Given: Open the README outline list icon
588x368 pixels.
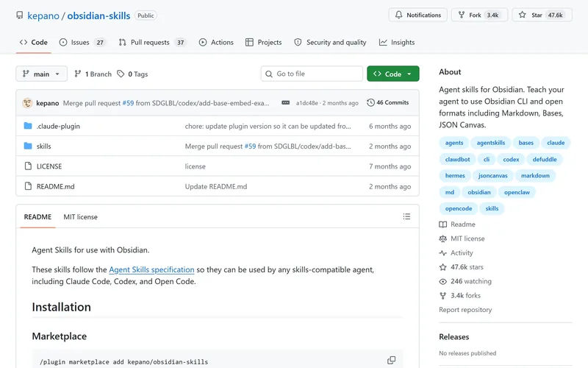Looking at the screenshot, I should 406,216.
